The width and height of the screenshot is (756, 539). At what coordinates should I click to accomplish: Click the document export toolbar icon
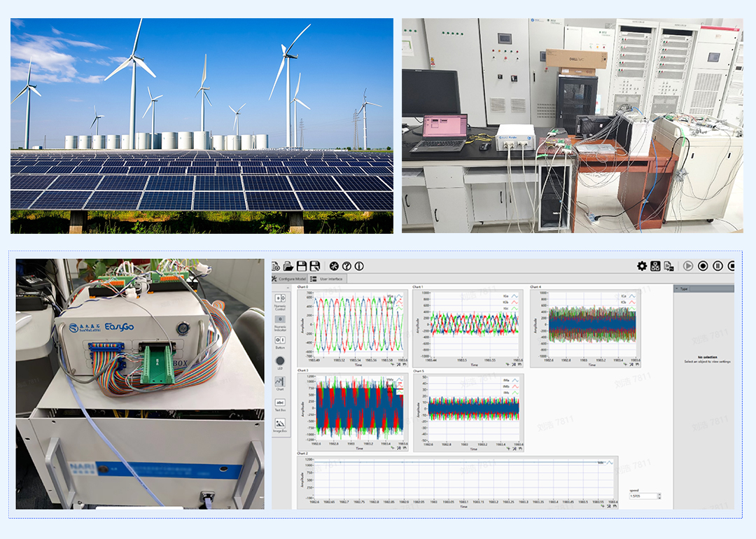click(668, 266)
